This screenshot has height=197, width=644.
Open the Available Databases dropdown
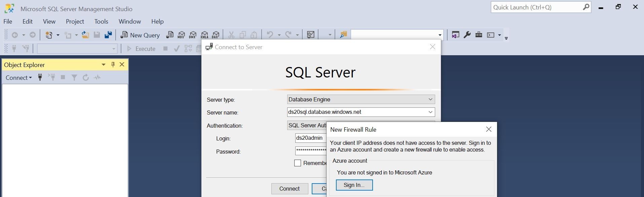coord(77,48)
